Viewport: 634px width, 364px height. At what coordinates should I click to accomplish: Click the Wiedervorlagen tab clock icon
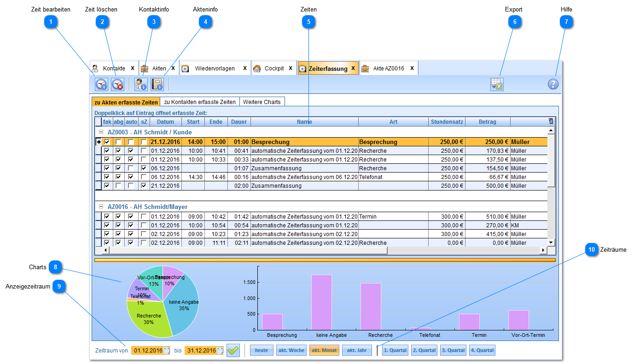pos(185,68)
